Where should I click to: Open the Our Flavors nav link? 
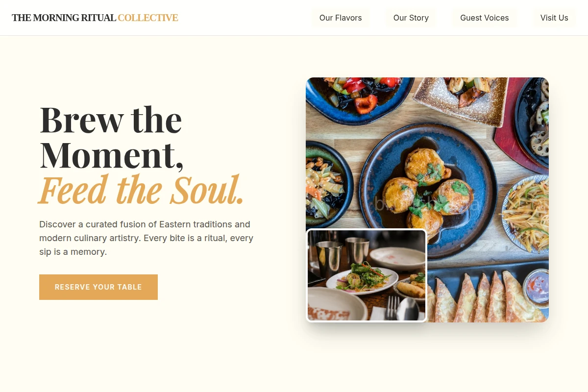click(341, 18)
